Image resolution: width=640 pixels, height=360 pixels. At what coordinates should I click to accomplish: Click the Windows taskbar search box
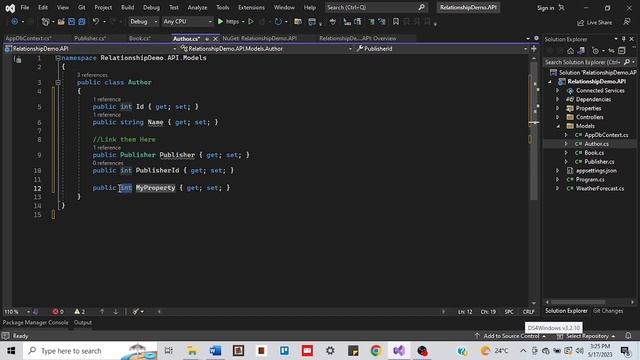coord(91,351)
